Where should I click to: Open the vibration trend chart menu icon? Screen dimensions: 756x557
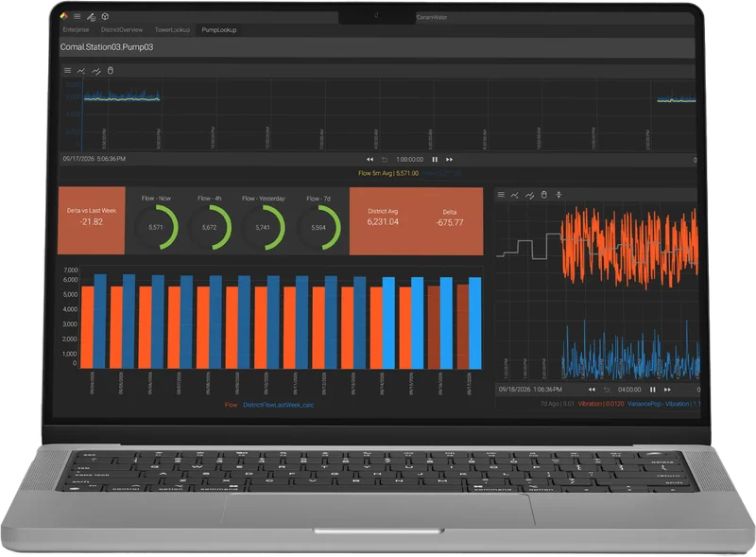pos(501,195)
